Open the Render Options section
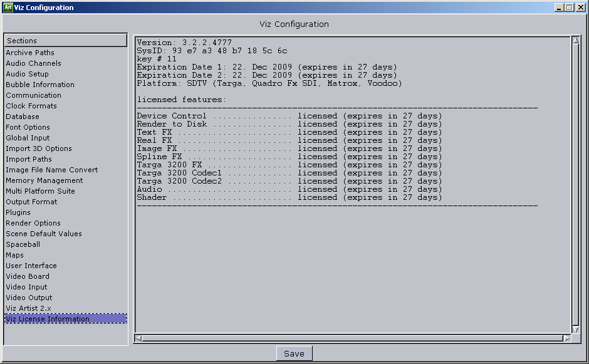 click(33, 223)
